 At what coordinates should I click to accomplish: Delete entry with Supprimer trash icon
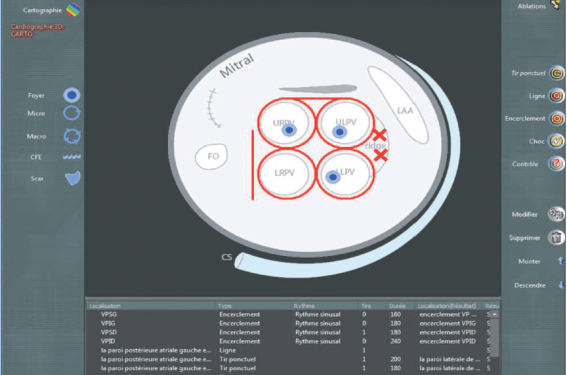click(x=556, y=238)
